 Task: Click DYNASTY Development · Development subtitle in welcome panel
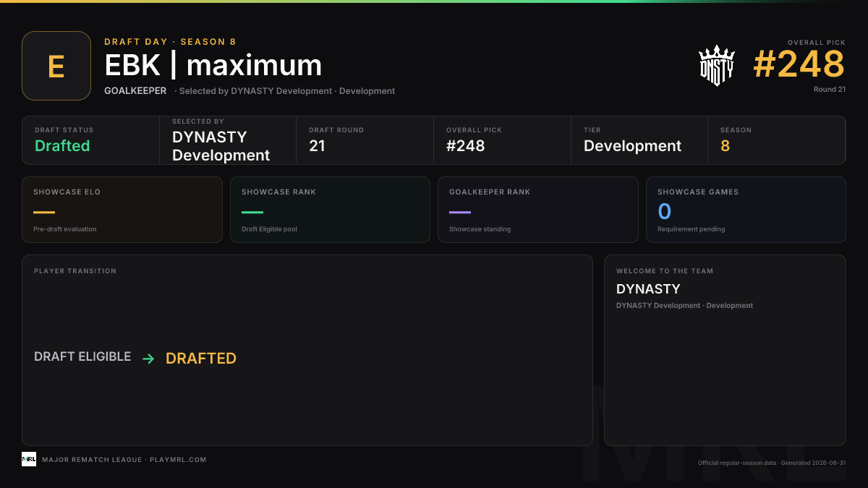pyautogui.click(x=684, y=306)
